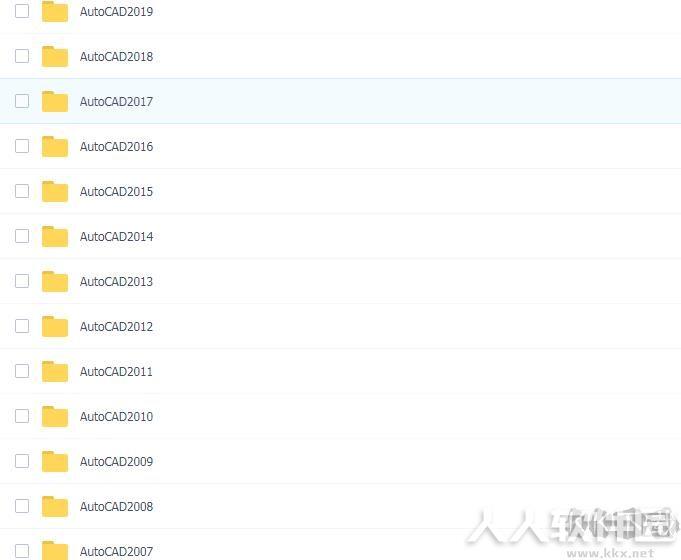Click the AutoCAD2008 name text
Viewport: 681px width, 560px height.
click(x=116, y=507)
